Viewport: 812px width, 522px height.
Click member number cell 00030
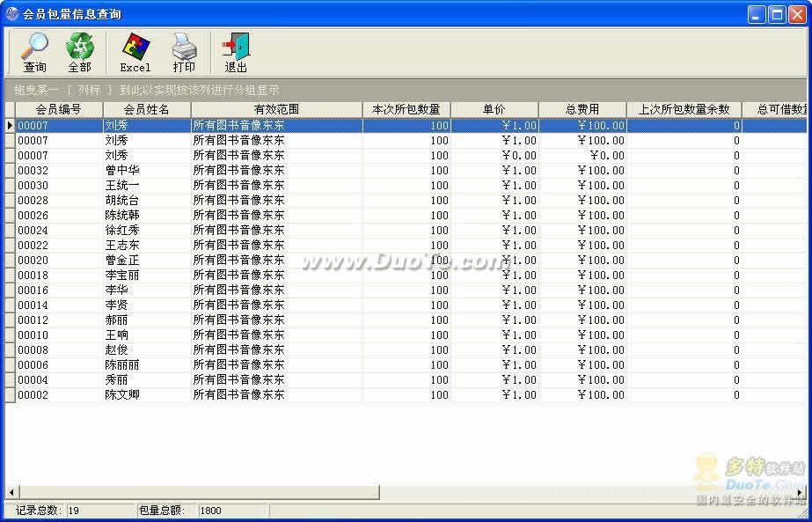(x=59, y=186)
